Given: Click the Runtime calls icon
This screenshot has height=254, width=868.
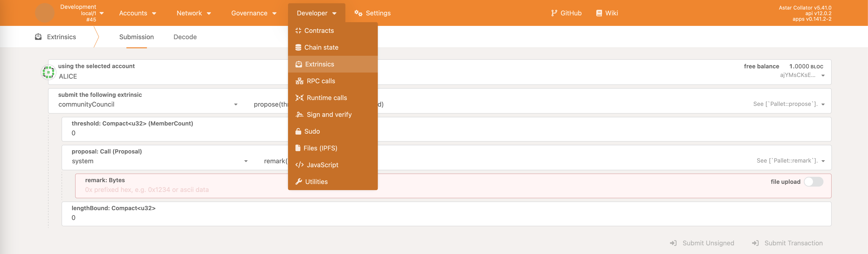Looking at the screenshot, I should [299, 98].
